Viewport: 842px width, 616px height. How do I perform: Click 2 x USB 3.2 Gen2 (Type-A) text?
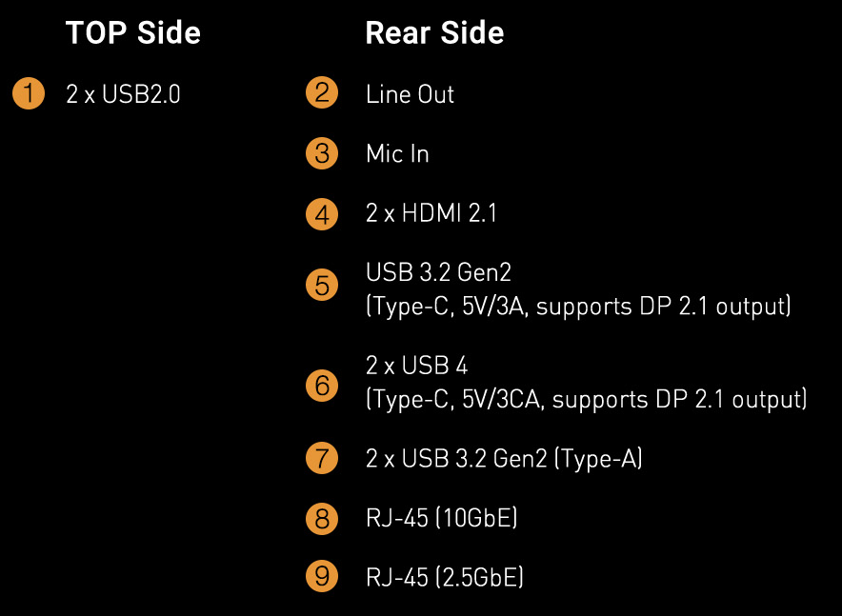point(504,459)
